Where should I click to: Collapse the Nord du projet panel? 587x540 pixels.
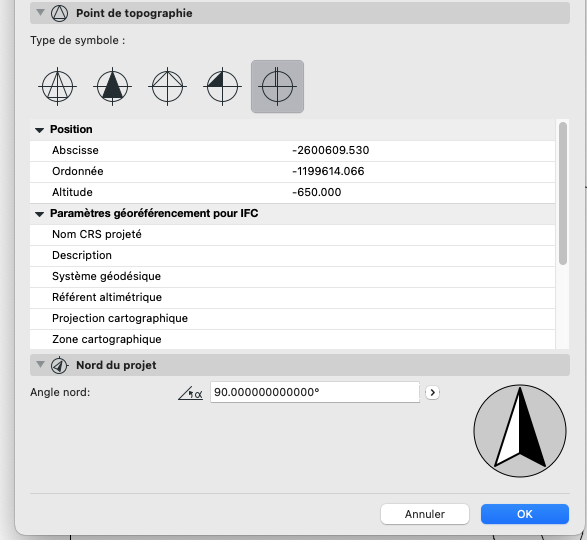coord(40,364)
